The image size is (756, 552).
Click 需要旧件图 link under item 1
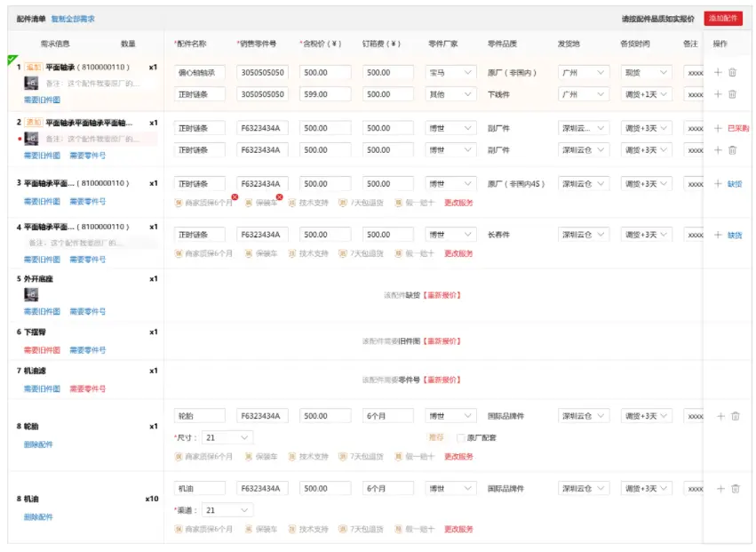point(42,100)
